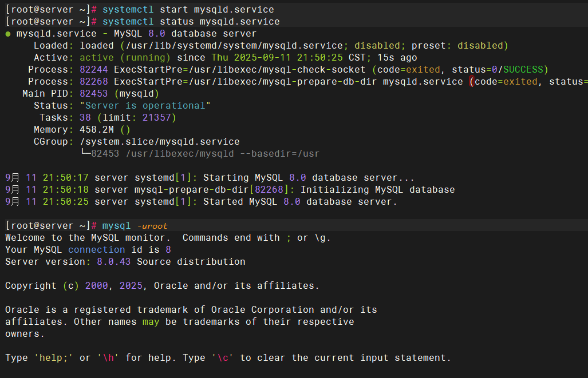Click the 'preset: disabled' text in Loaded line
This screenshot has height=378, width=588.
click(x=457, y=45)
